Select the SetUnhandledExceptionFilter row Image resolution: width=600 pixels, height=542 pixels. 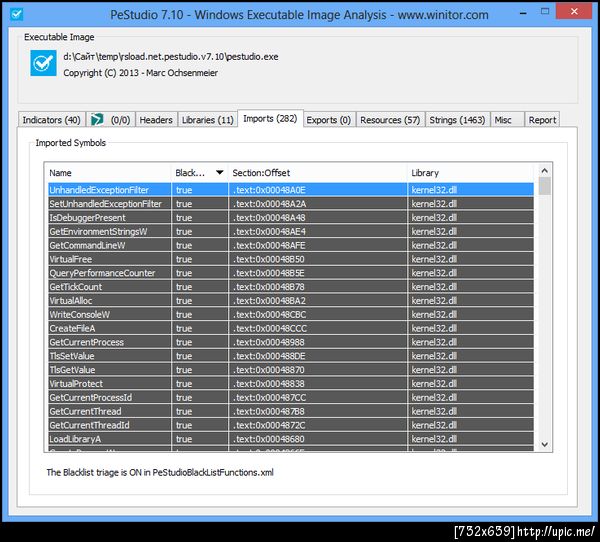291,204
